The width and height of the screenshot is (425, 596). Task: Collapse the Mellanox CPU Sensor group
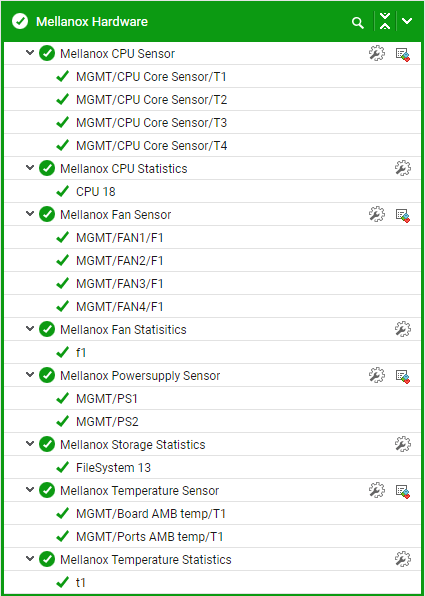click(30, 53)
